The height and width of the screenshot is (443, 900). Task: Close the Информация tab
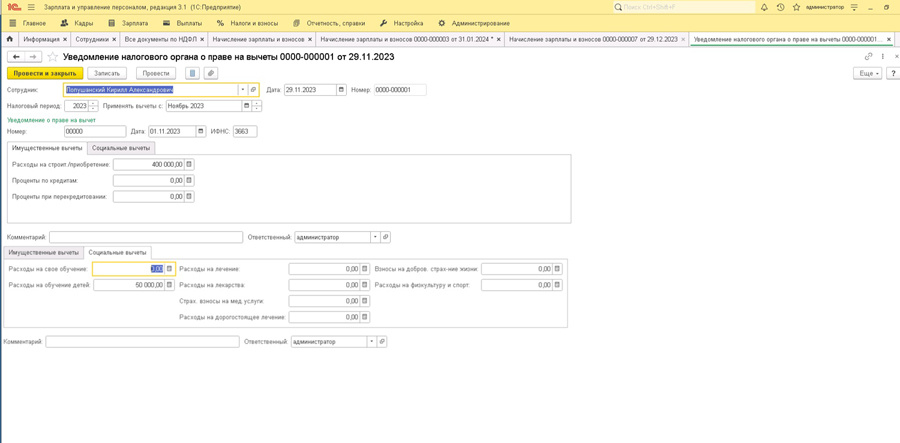[x=65, y=39]
